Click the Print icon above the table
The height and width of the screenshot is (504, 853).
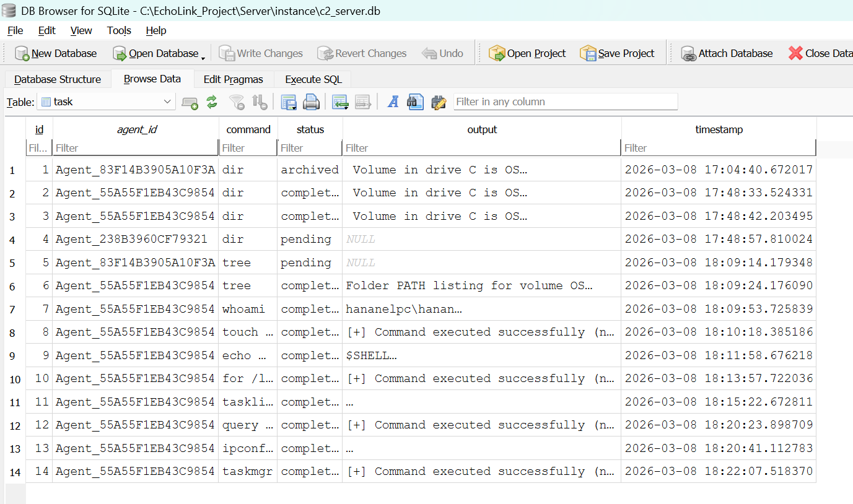[x=311, y=102]
